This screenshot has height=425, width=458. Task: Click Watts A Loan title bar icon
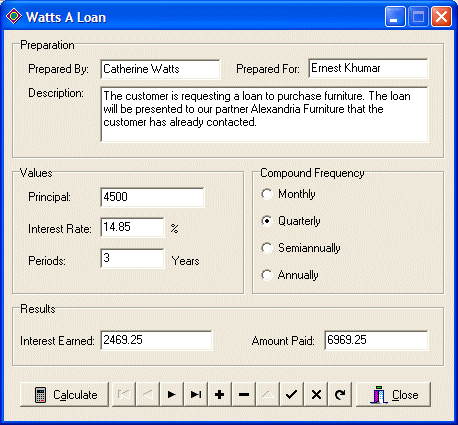pos(14,17)
